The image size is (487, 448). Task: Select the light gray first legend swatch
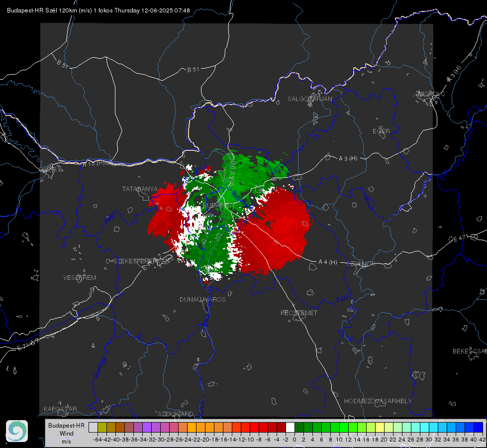(x=93, y=428)
